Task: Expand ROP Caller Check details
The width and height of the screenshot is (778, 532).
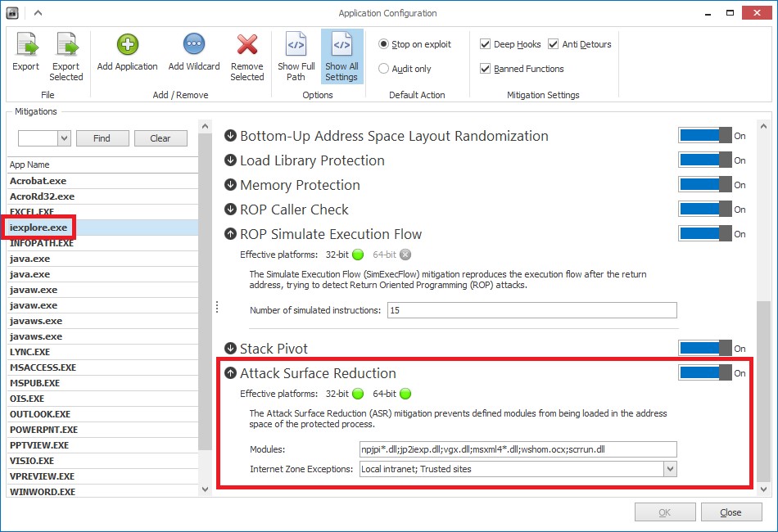Action: [x=230, y=210]
